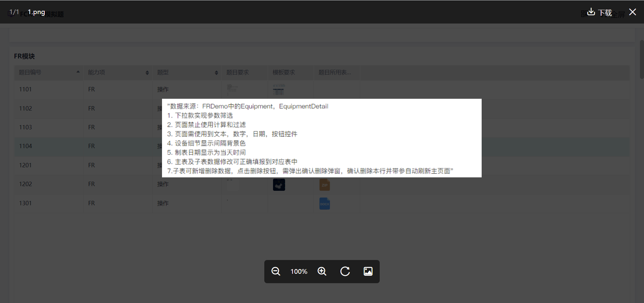Select the 题目所用表 column header
This screenshot has width=644, height=303.
[337, 72]
